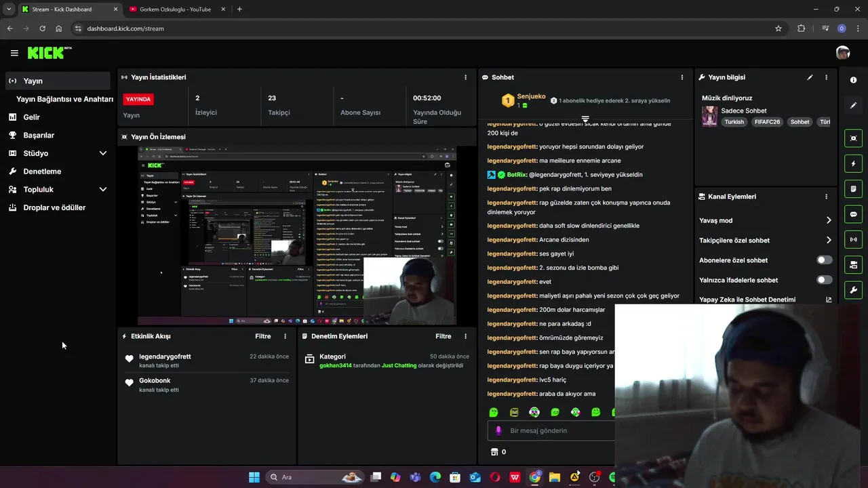Edit stream info with the Yayın bilgisi pencil
The width and height of the screenshot is (868, 488).
tap(810, 77)
